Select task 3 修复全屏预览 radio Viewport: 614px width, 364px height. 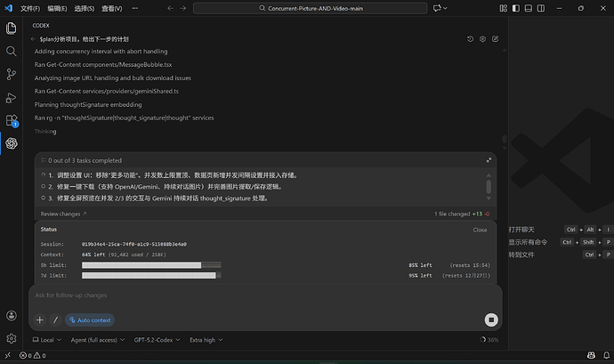point(43,198)
